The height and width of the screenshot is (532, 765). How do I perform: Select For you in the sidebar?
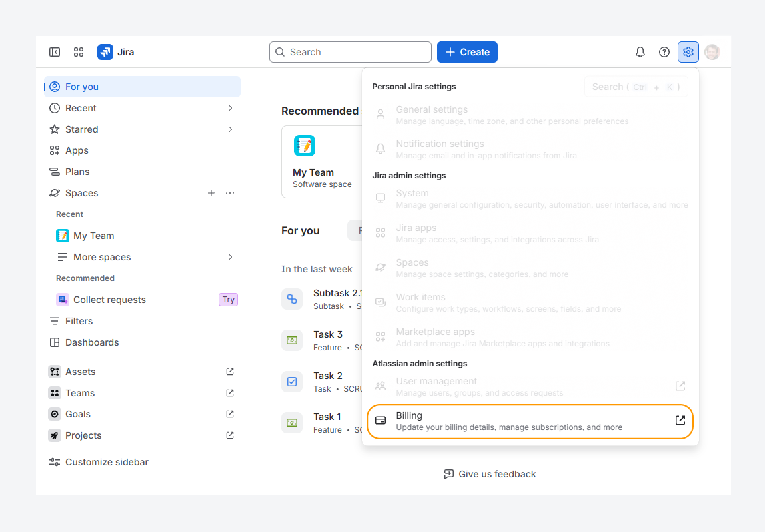142,87
